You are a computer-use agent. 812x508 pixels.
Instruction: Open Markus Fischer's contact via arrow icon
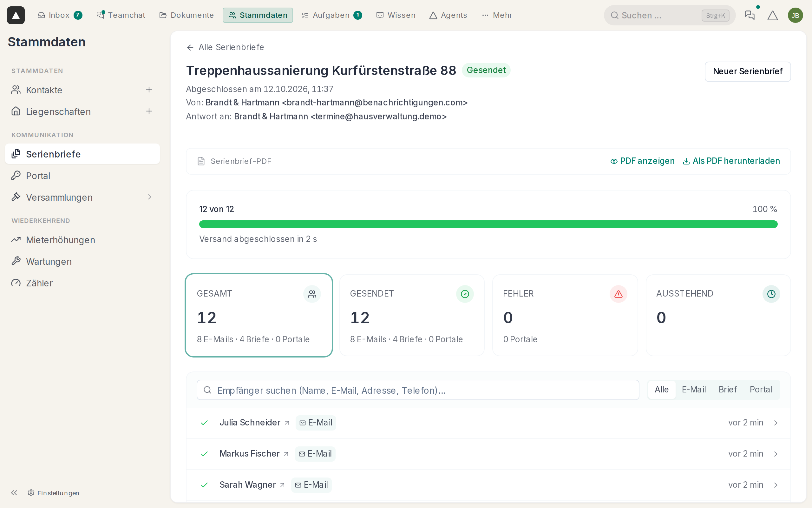(x=286, y=454)
